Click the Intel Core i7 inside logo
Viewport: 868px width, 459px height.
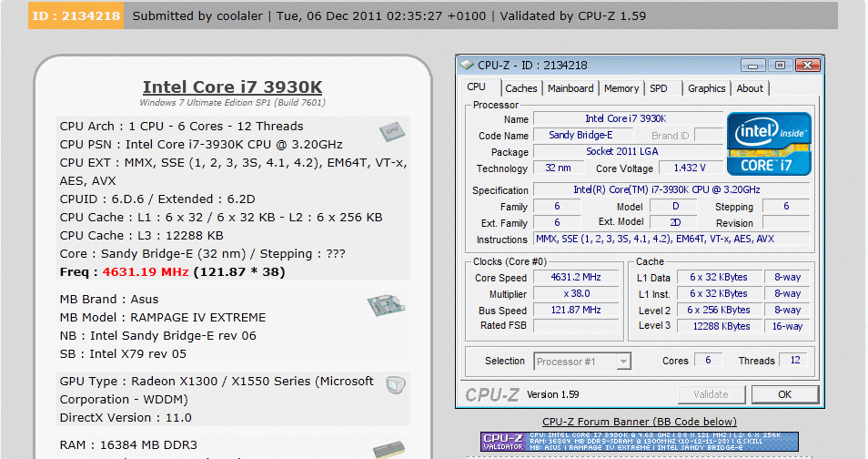coord(769,144)
